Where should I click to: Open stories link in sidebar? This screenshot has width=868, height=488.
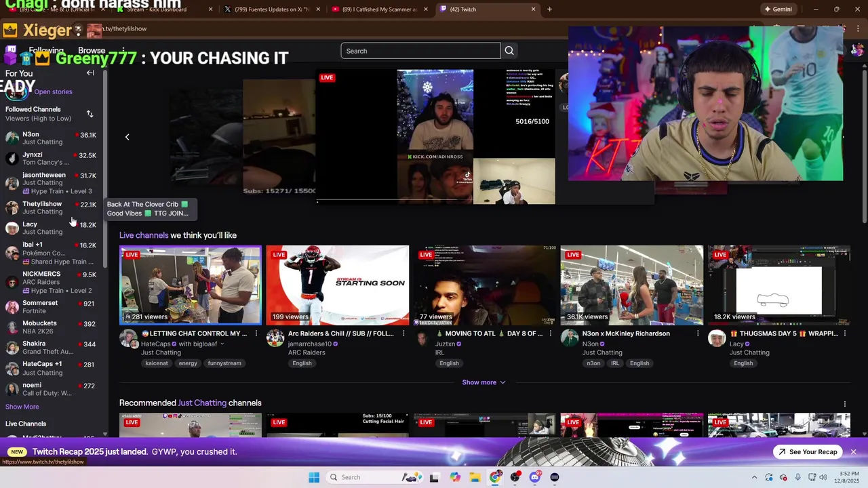click(x=53, y=92)
